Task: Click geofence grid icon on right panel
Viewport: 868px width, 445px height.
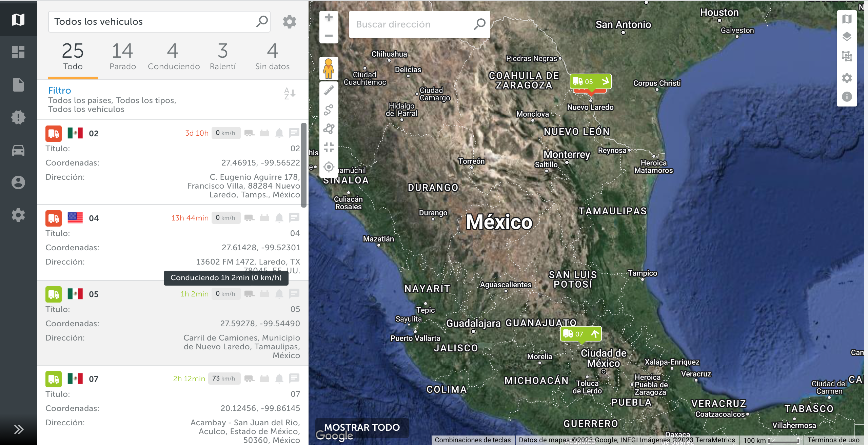Action: click(847, 56)
